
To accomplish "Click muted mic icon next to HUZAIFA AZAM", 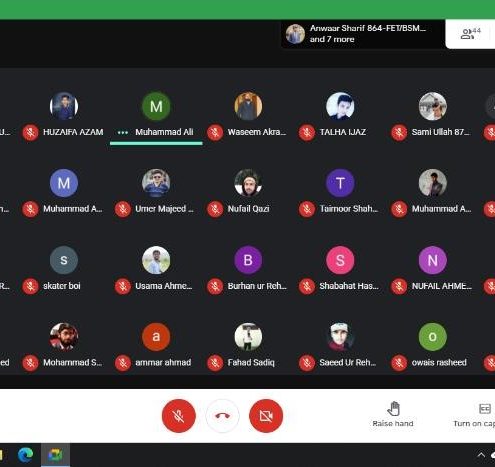I will (x=30, y=132).
